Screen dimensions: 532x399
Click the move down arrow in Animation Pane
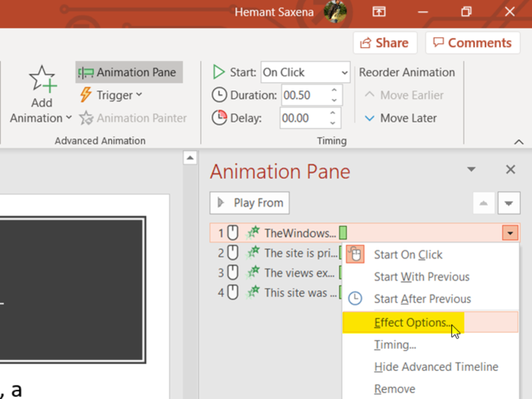coord(509,203)
